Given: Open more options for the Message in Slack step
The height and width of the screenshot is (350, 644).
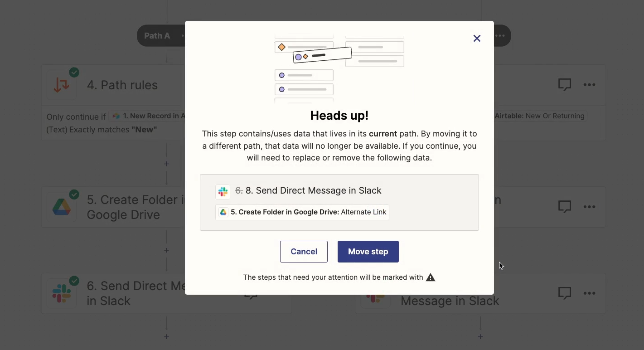Looking at the screenshot, I should (589, 293).
